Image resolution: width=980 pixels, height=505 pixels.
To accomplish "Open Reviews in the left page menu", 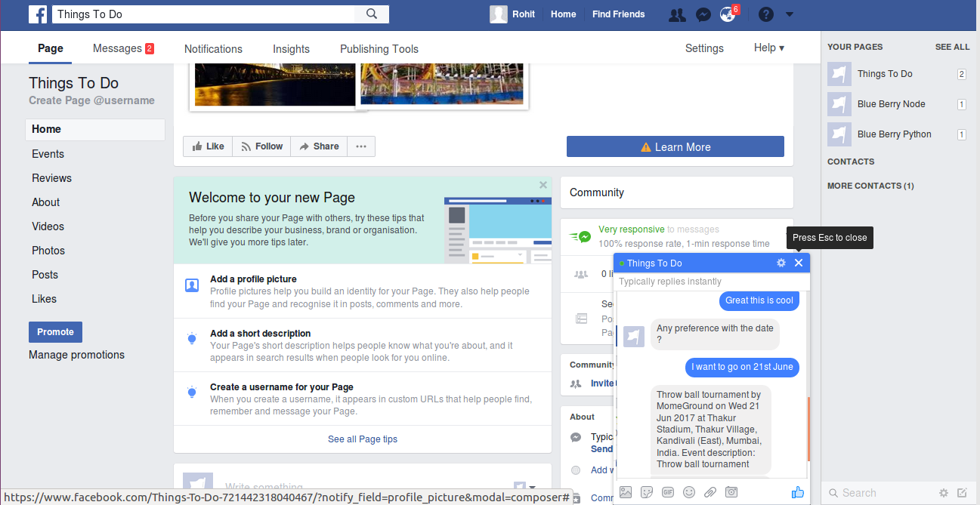I will (x=51, y=178).
